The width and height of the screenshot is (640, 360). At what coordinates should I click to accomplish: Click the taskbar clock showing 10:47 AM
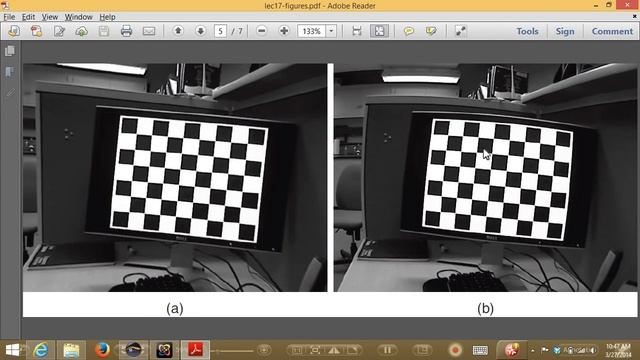pos(618,350)
